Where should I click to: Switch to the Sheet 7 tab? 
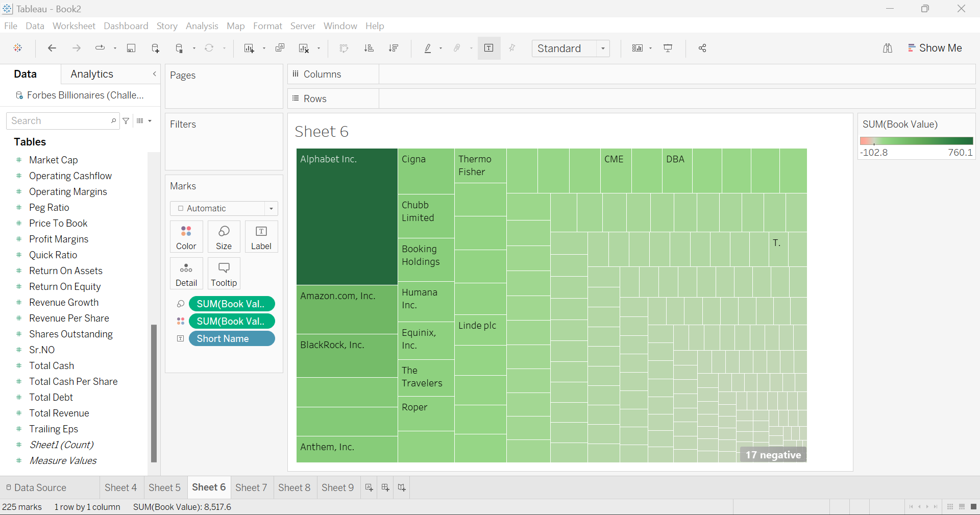(x=251, y=487)
